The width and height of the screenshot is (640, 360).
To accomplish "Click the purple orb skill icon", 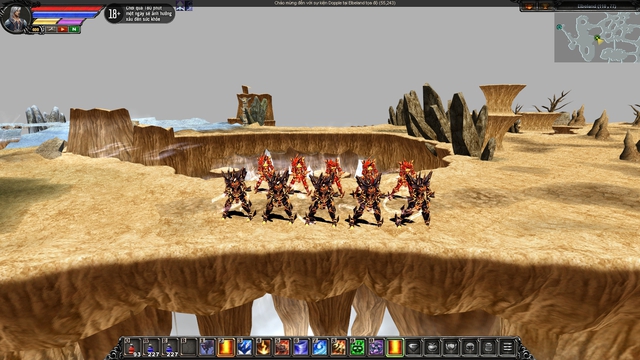I will 376,348.
